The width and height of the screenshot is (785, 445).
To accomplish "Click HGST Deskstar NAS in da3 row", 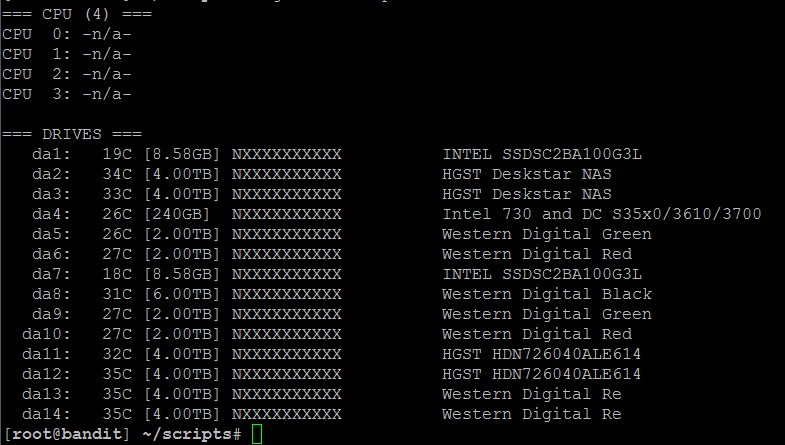I will (x=527, y=194).
